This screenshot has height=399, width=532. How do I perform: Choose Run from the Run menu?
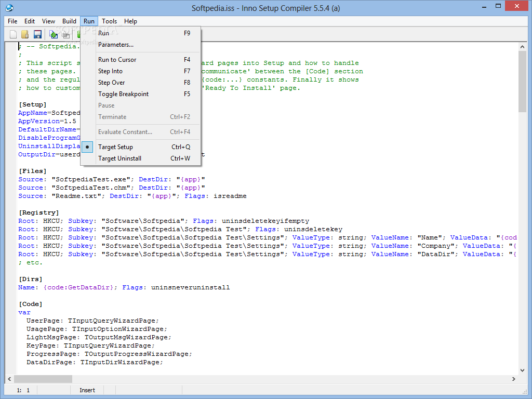point(140,33)
